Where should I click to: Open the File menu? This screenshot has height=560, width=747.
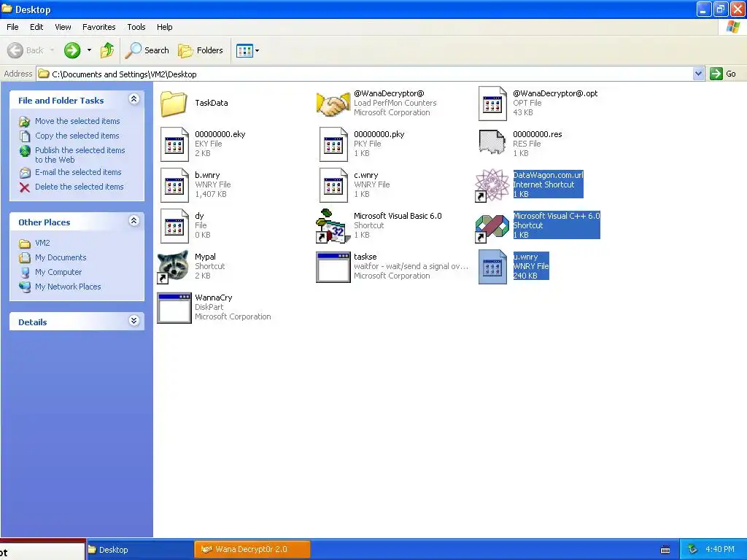click(x=12, y=27)
